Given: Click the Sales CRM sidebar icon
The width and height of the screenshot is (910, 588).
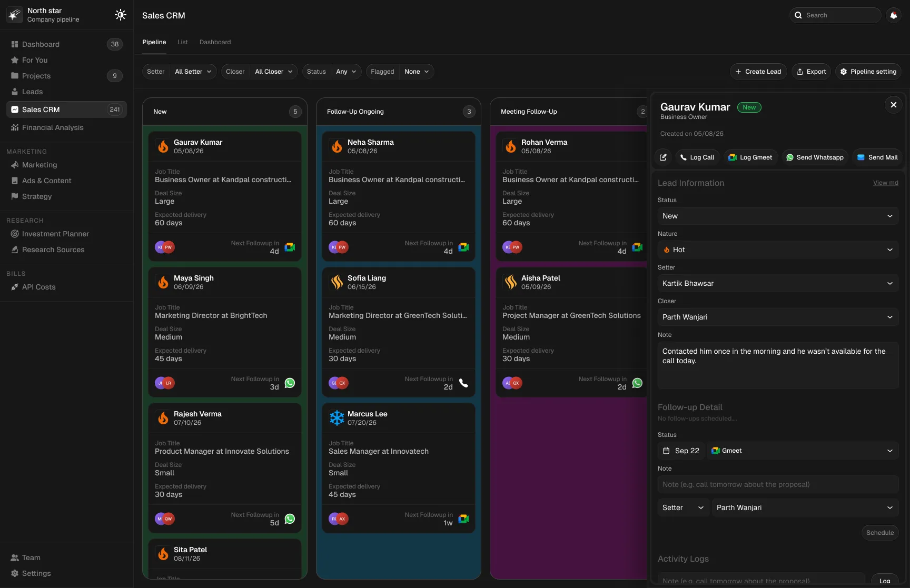Looking at the screenshot, I should coord(15,109).
